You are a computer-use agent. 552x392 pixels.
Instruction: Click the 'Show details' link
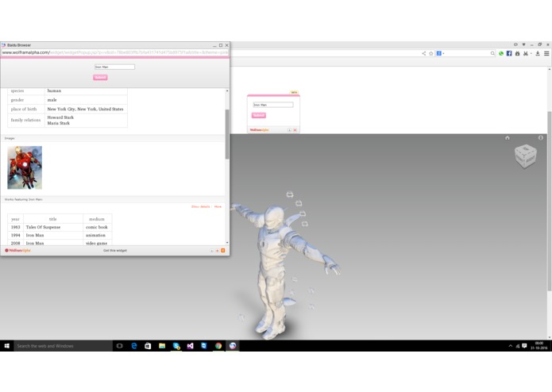tap(201, 207)
